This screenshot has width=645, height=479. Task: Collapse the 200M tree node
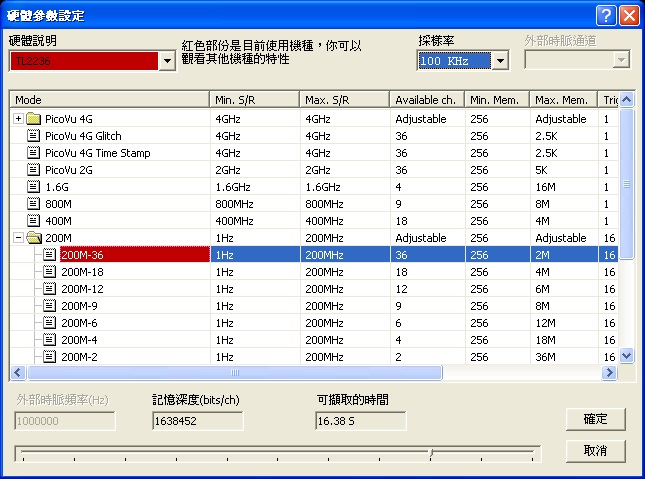click(18, 238)
